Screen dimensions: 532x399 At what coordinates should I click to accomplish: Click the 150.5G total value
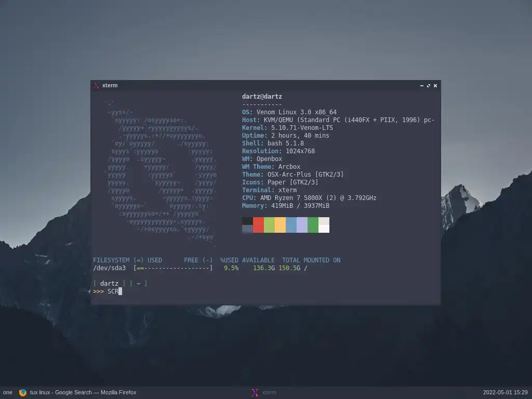[x=289, y=268]
